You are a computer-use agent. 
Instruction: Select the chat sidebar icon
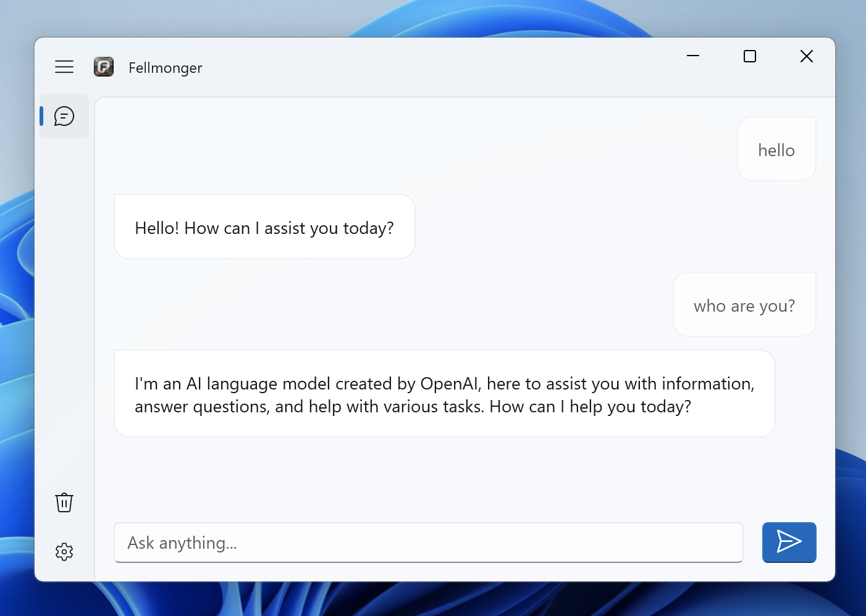click(x=64, y=116)
